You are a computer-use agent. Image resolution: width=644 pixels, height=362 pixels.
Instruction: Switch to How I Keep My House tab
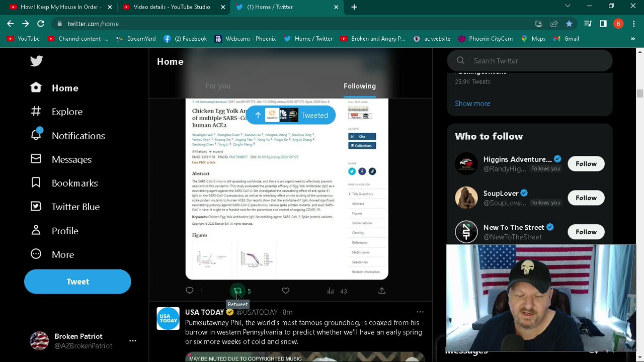(59, 7)
